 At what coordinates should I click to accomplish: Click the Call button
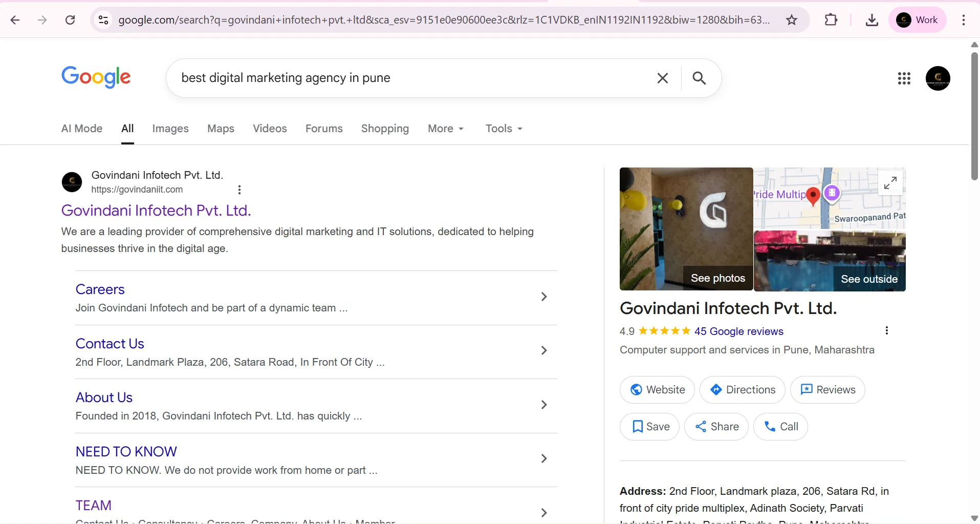pyautogui.click(x=780, y=427)
